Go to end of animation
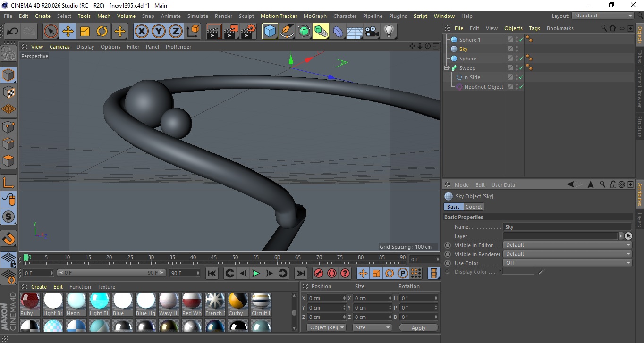Screen dimensions: 644x343 click(300, 273)
